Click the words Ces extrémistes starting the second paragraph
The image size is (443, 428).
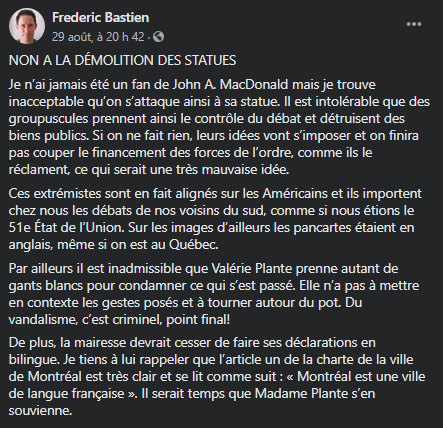(x=55, y=193)
